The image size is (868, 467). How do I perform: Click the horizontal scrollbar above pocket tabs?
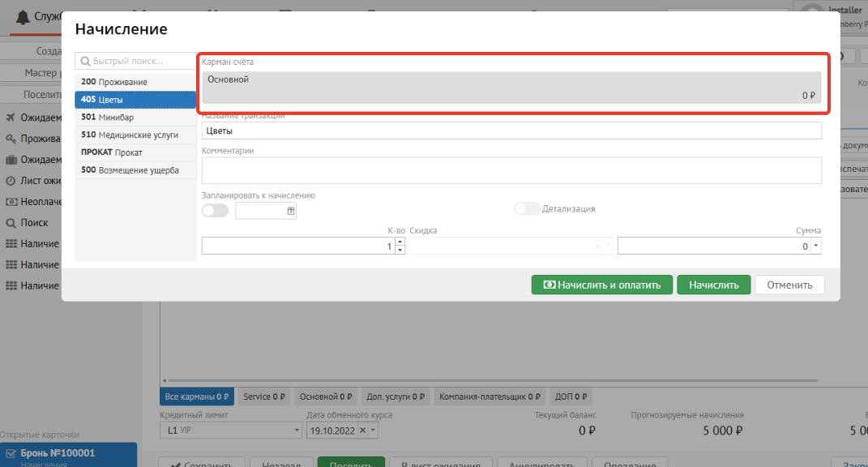click(493, 380)
